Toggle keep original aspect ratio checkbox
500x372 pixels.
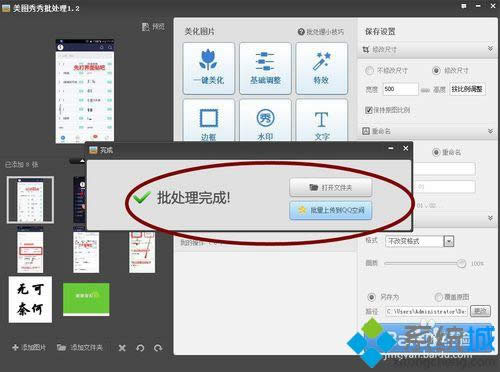coord(368,110)
